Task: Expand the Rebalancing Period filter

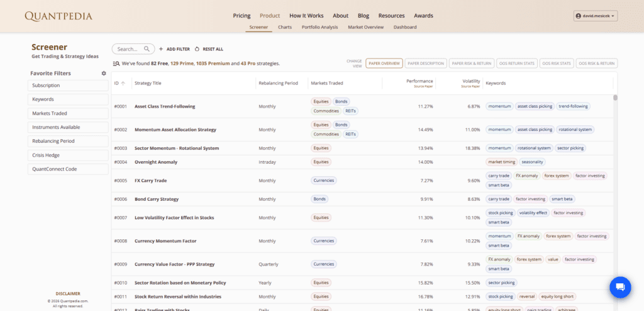Action: point(68,141)
